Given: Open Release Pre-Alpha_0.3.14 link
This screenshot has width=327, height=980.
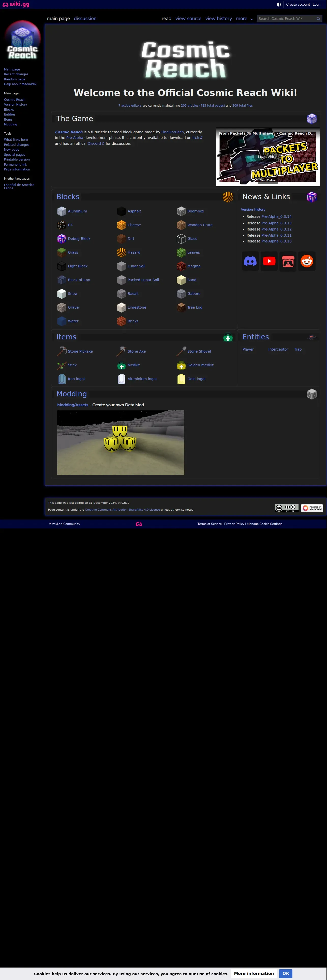Looking at the screenshot, I should coord(276,217).
